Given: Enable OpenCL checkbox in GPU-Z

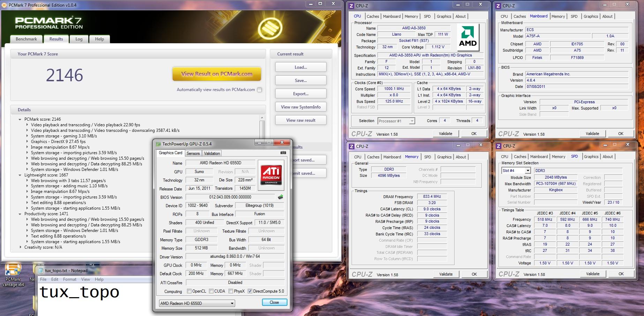Looking at the screenshot, I should 189,291.
